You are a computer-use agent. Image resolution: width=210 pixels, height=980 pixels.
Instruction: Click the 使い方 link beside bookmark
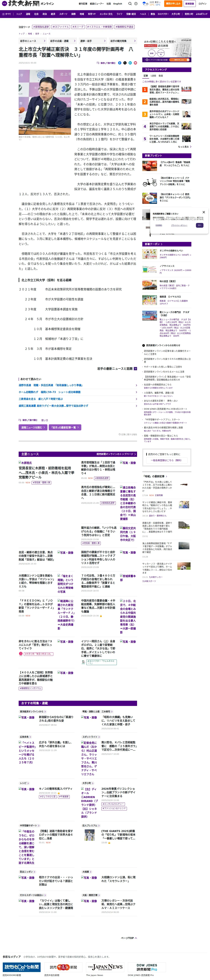tap(45, 420)
